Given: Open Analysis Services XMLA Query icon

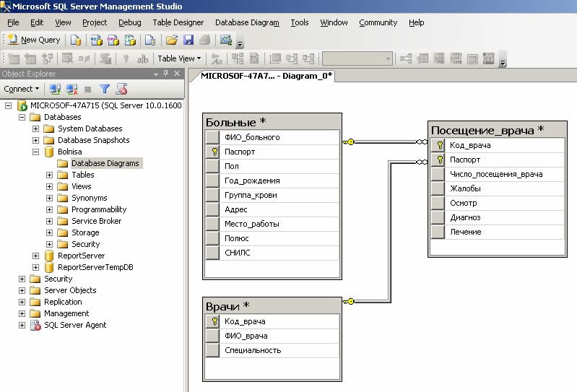Looking at the screenshot, I should (x=130, y=40).
